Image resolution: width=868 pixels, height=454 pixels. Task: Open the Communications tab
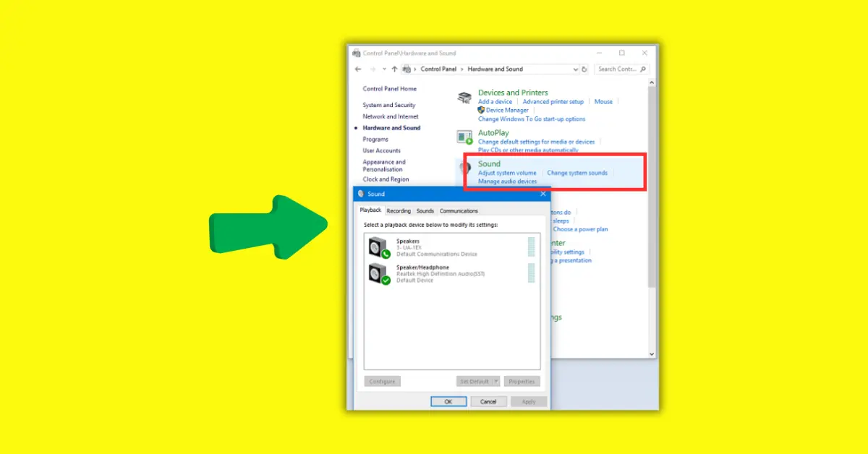459,210
